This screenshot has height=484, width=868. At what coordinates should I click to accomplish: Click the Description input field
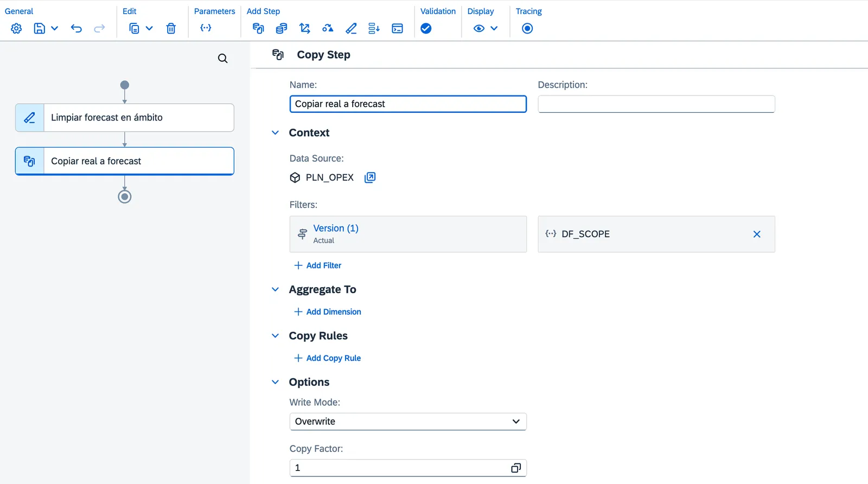point(656,104)
